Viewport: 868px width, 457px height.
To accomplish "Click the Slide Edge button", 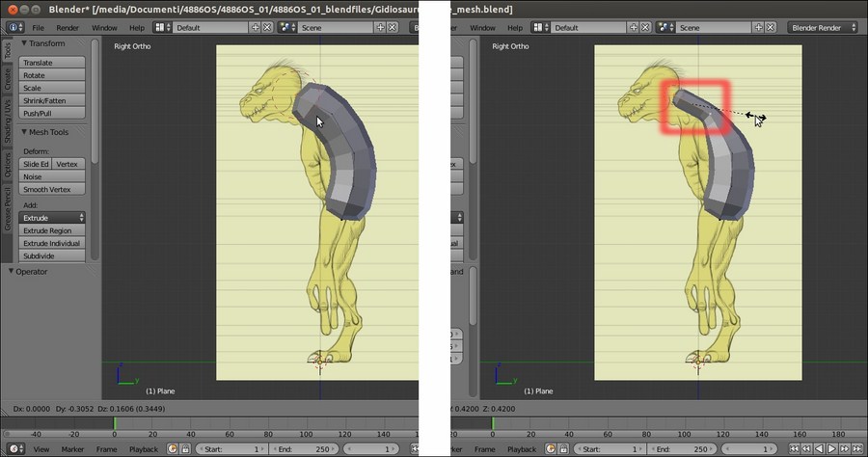I will tap(36, 164).
